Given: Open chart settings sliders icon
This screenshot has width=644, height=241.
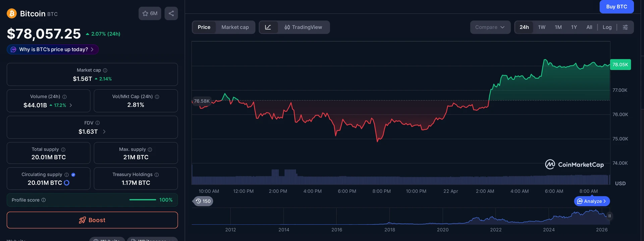Looking at the screenshot, I should tap(625, 27).
